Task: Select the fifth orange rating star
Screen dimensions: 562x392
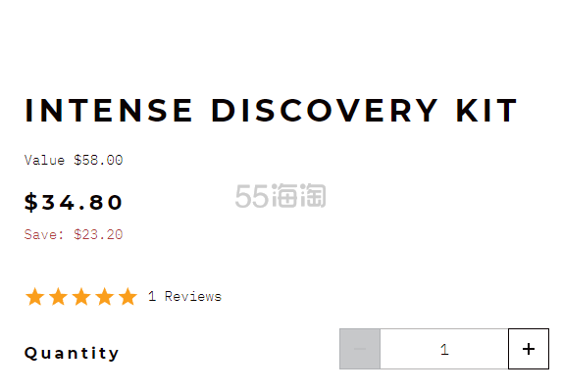Action: 128,297
